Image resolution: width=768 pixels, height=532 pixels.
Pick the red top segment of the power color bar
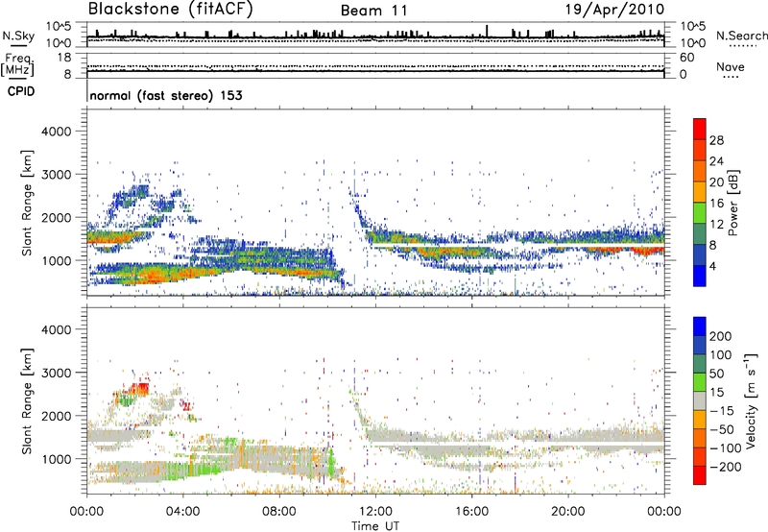point(700,129)
